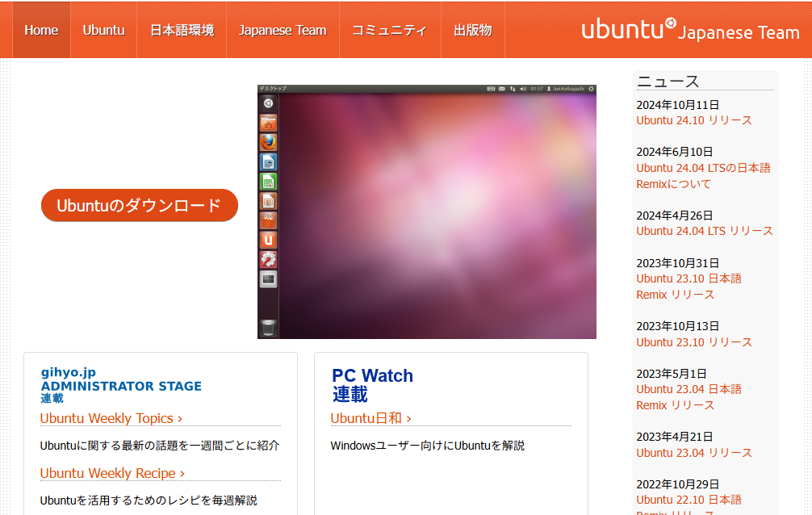
Task: Open the 日本語環境 menu item
Action: tap(182, 30)
